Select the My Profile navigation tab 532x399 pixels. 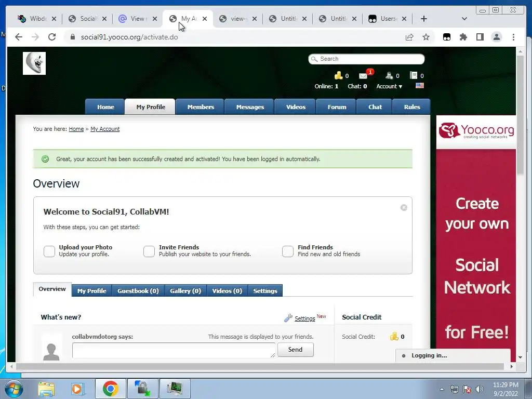[x=151, y=107]
